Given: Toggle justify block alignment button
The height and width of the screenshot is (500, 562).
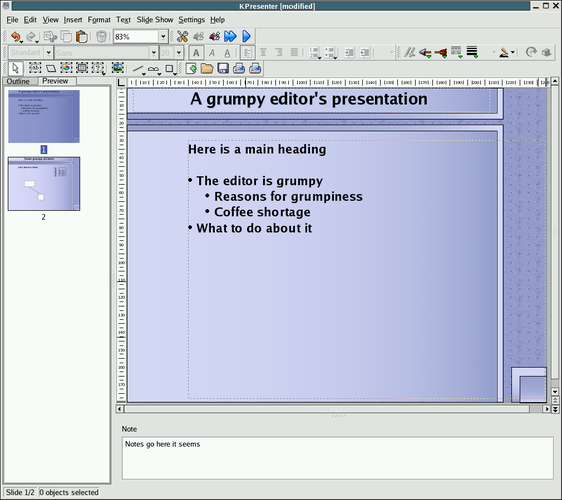Looking at the screenshot, I should coord(294,53).
